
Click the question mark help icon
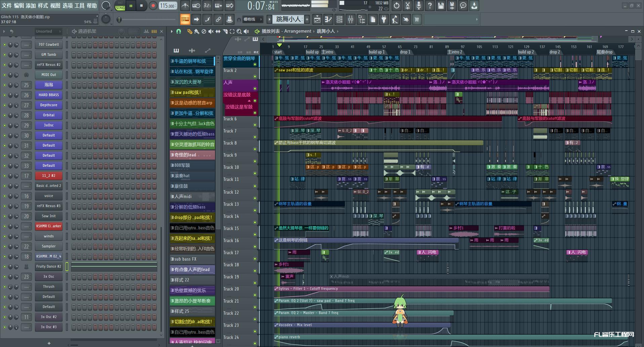tap(430, 5)
